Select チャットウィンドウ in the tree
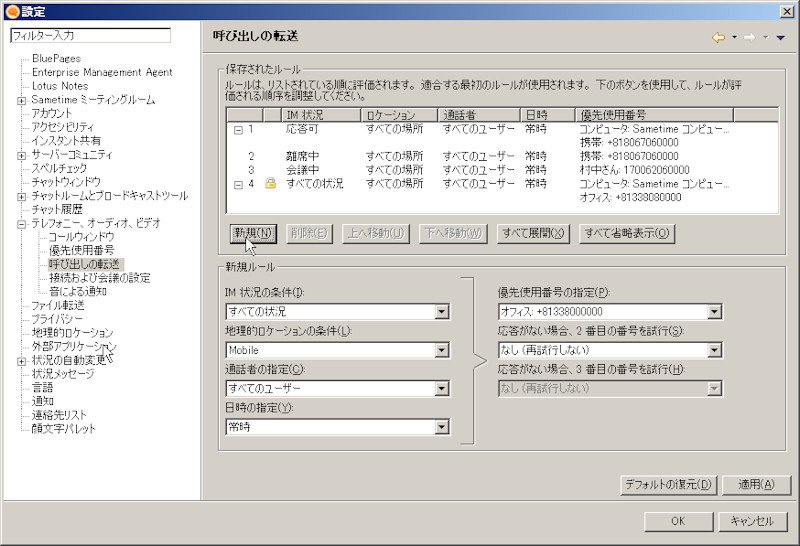 [66, 182]
